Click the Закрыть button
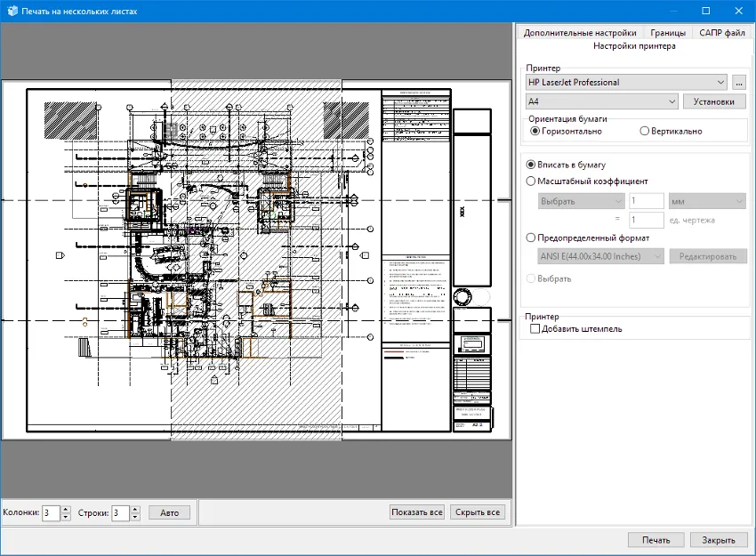Viewport: 756px width, 556px height. click(719, 540)
